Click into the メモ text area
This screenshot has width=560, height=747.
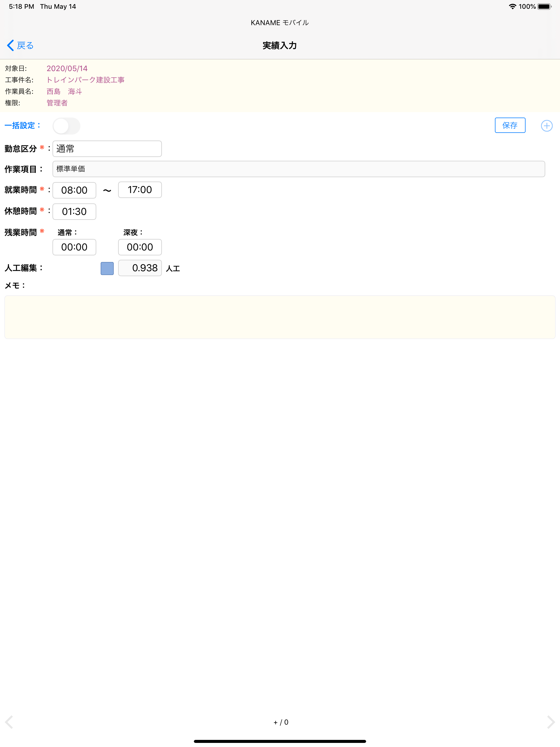click(280, 317)
